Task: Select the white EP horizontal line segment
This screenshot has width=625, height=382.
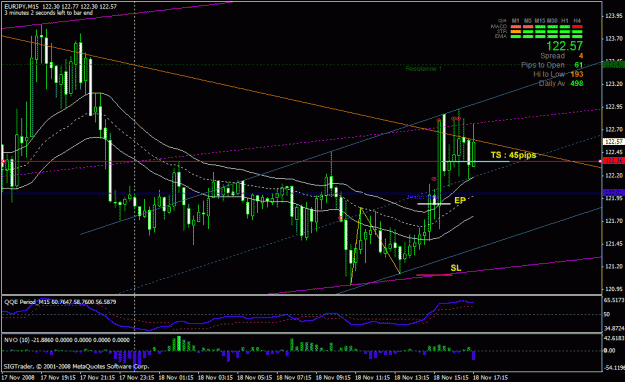Action: (x=434, y=204)
